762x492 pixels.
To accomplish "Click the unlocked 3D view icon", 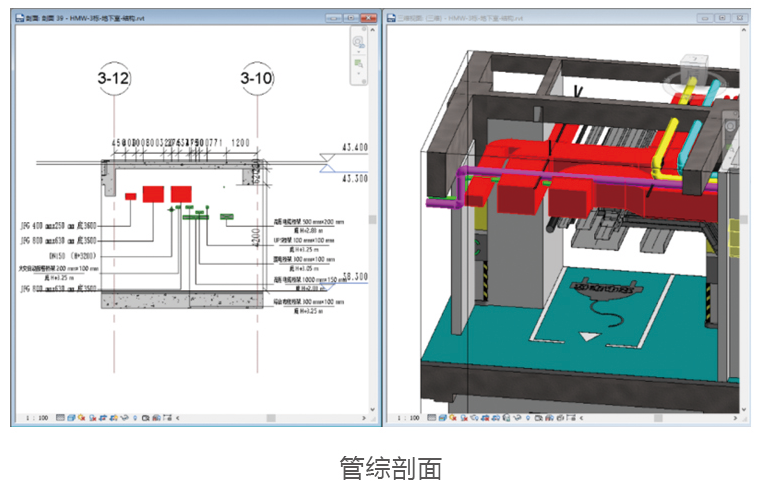I will tap(506, 418).
